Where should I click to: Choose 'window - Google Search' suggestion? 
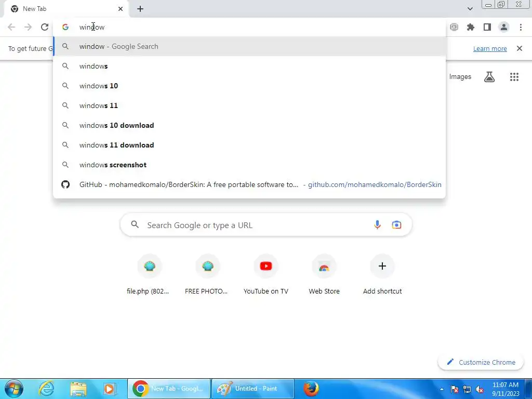click(x=249, y=46)
